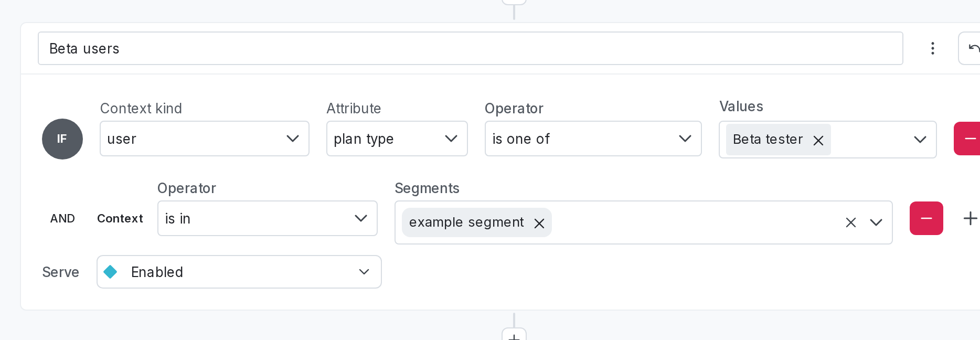The image size is (980, 340).
Task: Delete the plan type clause
Action: (968, 139)
